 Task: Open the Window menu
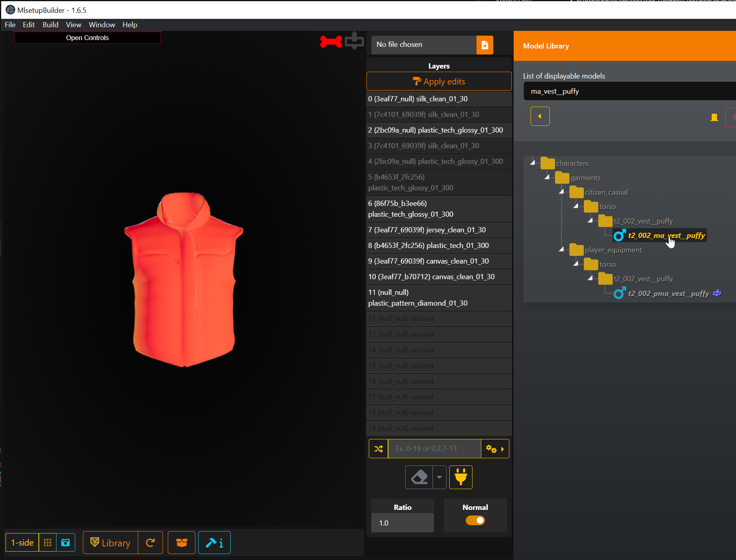[102, 25]
